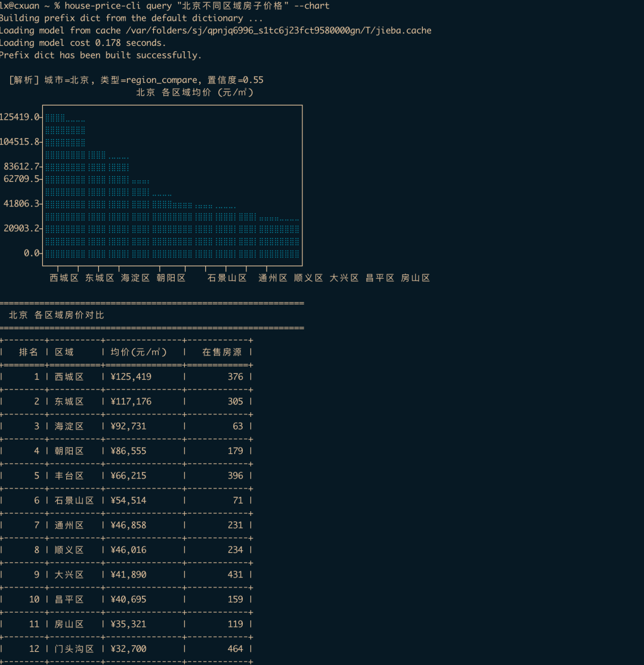Viewport: 644px width, 665px height.
Task: Click table cell 丰台区
Action: (69, 476)
